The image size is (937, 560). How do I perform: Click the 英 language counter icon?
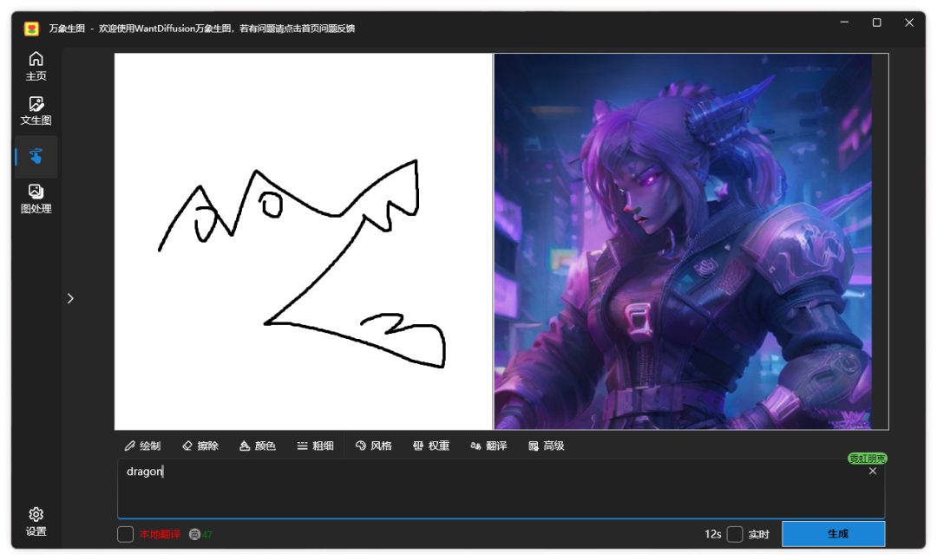[x=194, y=534]
